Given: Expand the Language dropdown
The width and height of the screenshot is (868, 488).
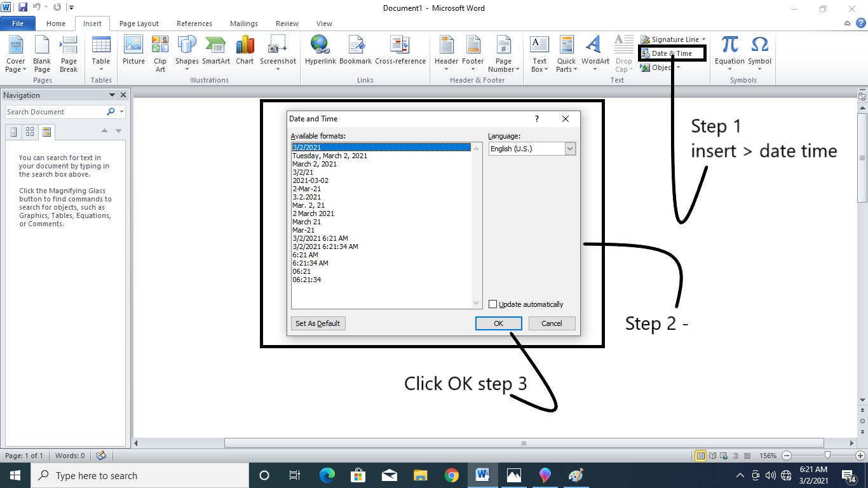Looking at the screenshot, I should (570, 149).
